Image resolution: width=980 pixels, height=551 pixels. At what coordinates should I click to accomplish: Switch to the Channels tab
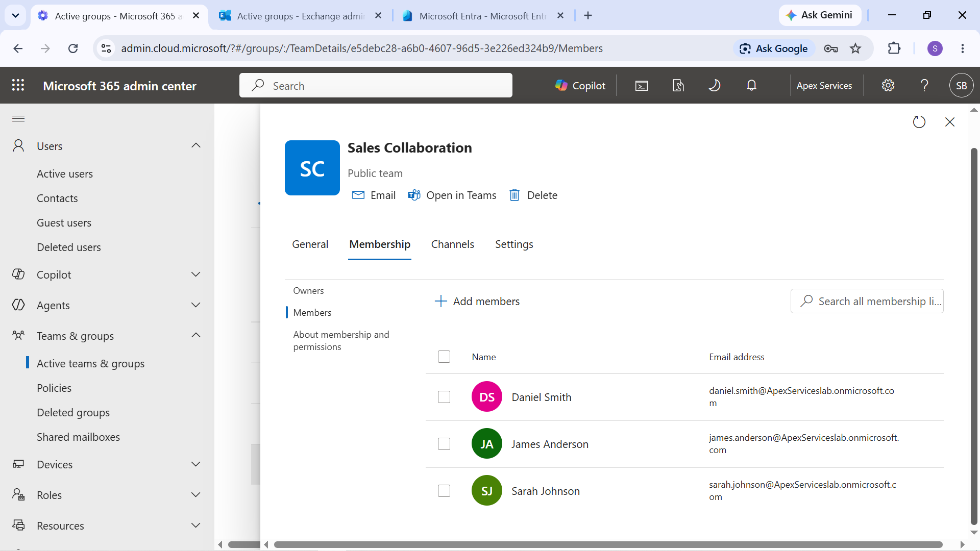[452, 244]
